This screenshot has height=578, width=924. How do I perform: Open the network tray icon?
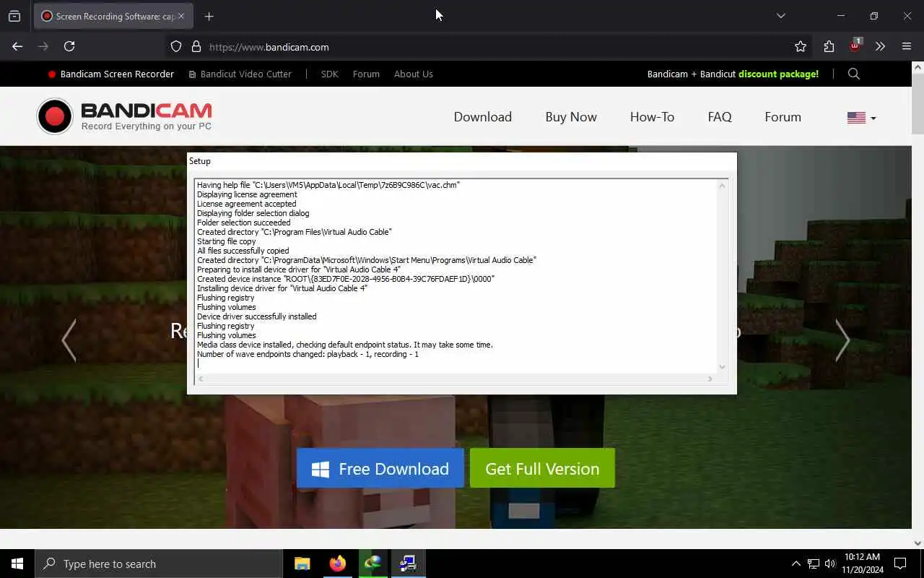coord(814,564)
